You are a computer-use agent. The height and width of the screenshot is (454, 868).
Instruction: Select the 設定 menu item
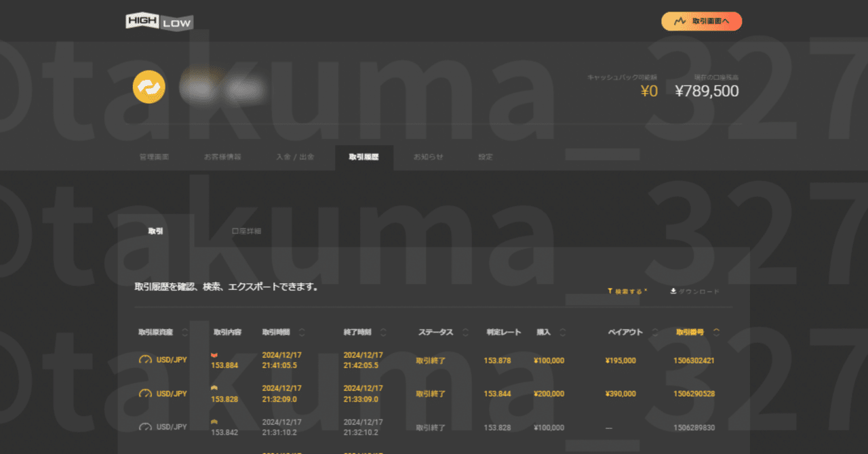coord(486,157)
